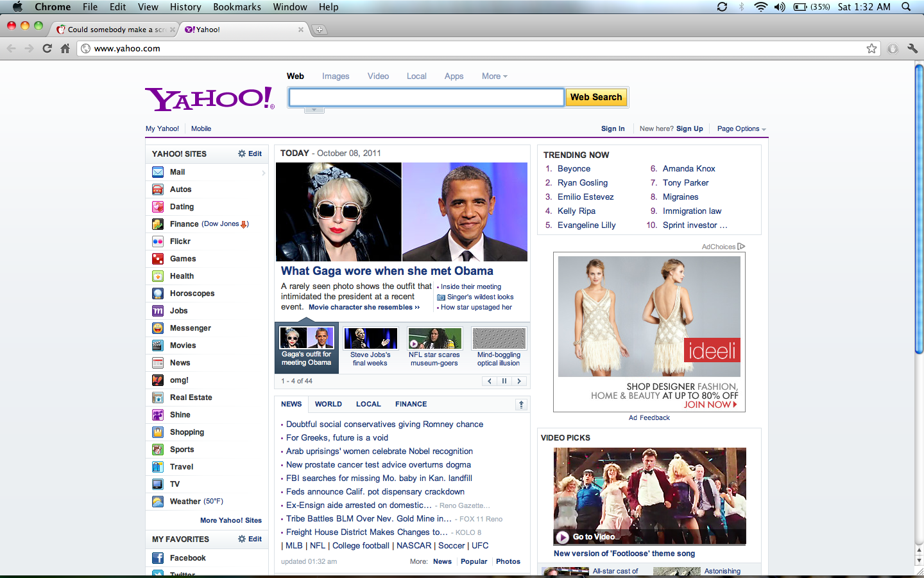This screenshot has height=578, width=924.
Task: Collapse the news module with up arrow
Action: click(x=521, y=404)
